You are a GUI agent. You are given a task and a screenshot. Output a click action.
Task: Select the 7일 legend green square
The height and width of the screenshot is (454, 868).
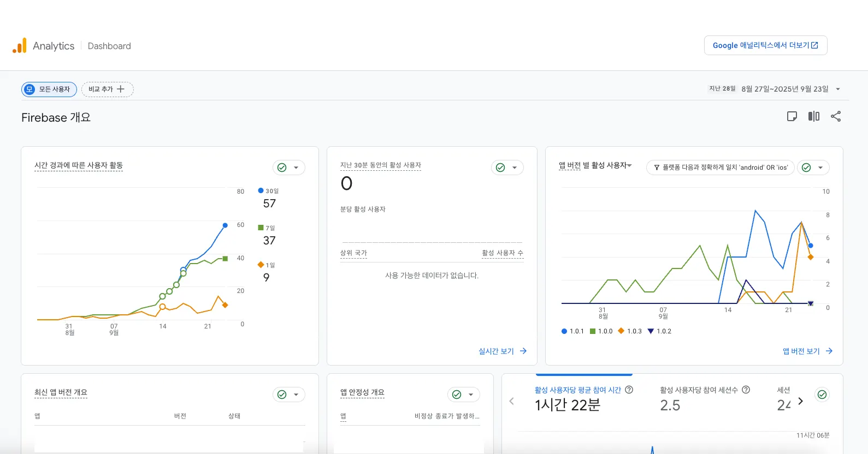tap(261, 228)
